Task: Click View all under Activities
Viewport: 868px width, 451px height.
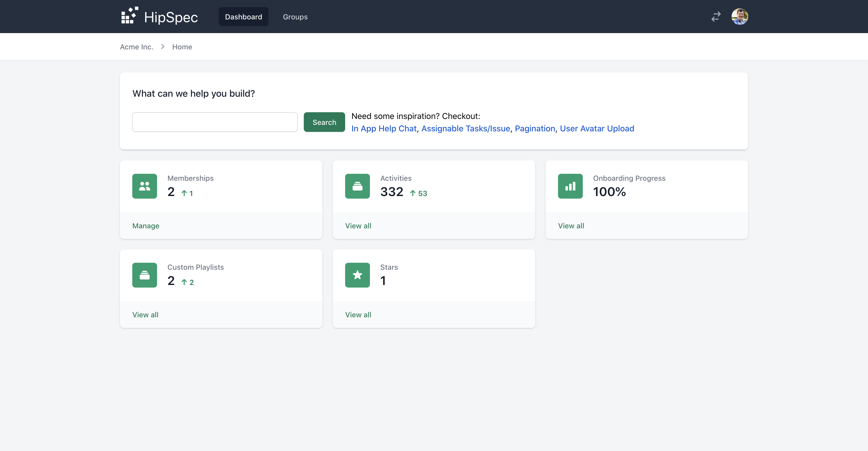Action: (x=358, y=226)
